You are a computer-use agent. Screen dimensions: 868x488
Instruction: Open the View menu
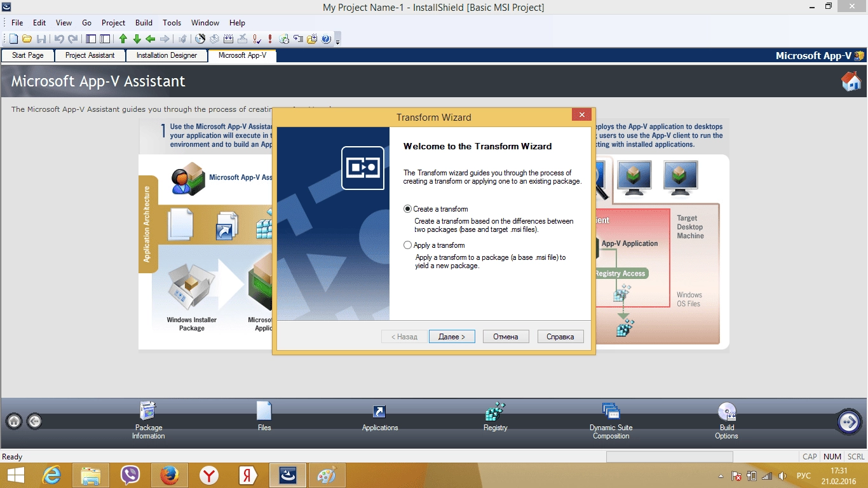click(x=64, y=22)
